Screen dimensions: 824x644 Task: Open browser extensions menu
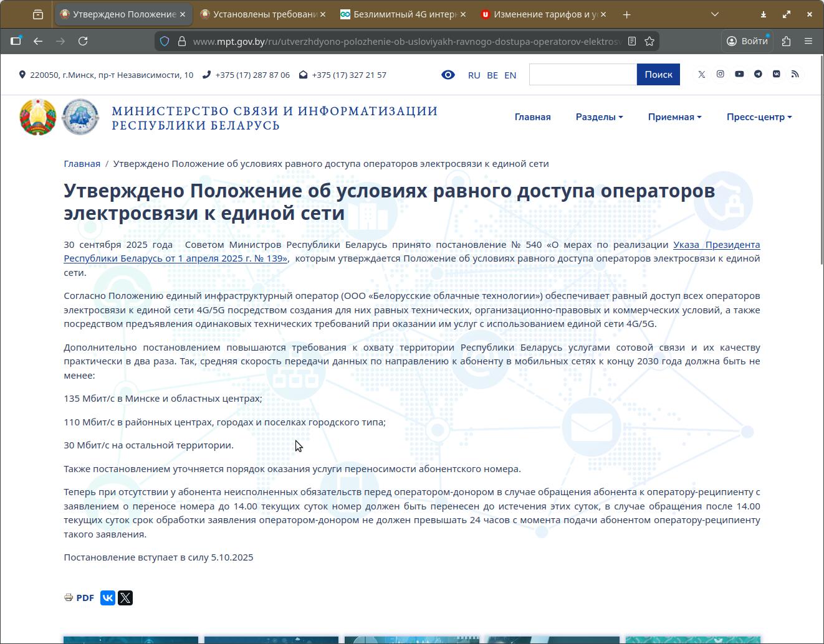click(x=786, y=41)
